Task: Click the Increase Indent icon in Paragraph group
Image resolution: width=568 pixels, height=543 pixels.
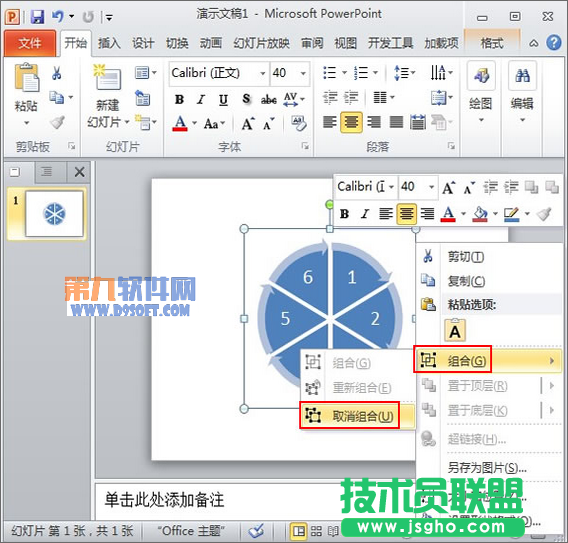Action: click(x=351, y=97)
